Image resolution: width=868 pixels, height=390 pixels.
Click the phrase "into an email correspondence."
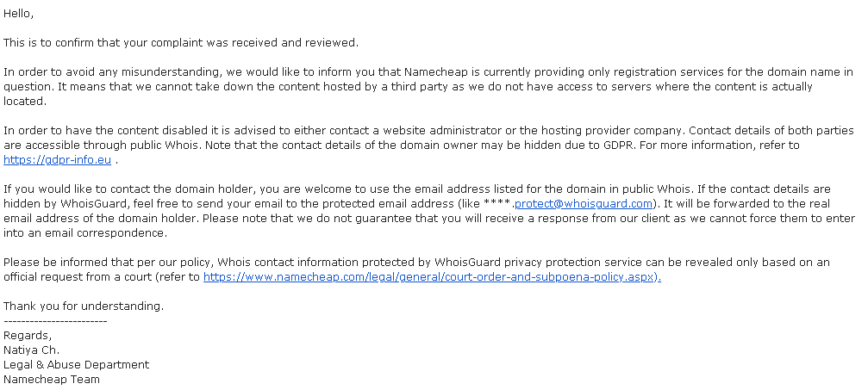[85, 233]
